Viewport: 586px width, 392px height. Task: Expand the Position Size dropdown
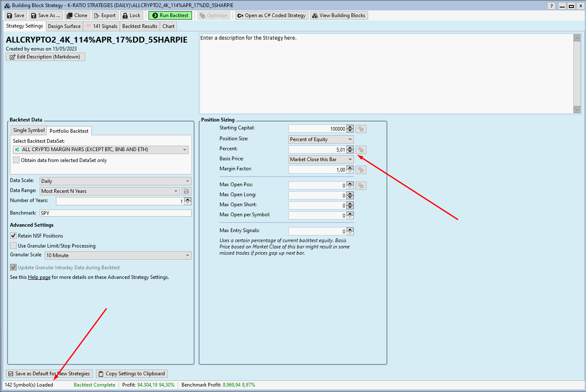(321, 139)
